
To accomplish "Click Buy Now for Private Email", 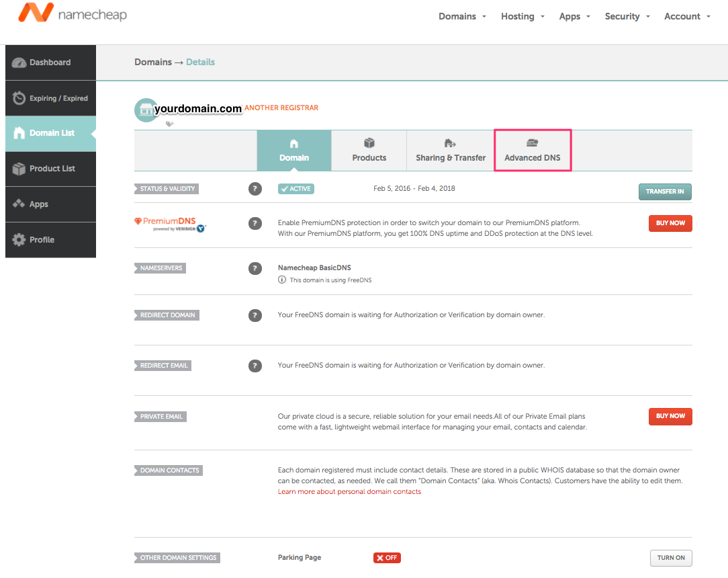I will point(670,416).
